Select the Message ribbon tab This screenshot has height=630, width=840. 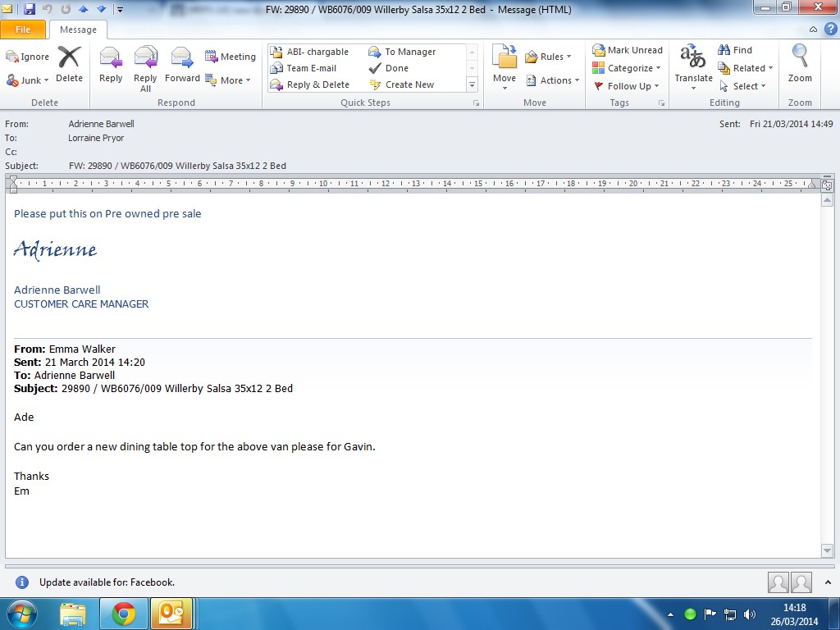pos(78,30)
